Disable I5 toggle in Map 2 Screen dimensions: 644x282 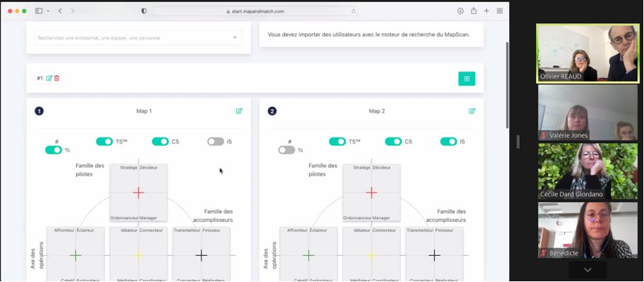(x=448, y=141)
